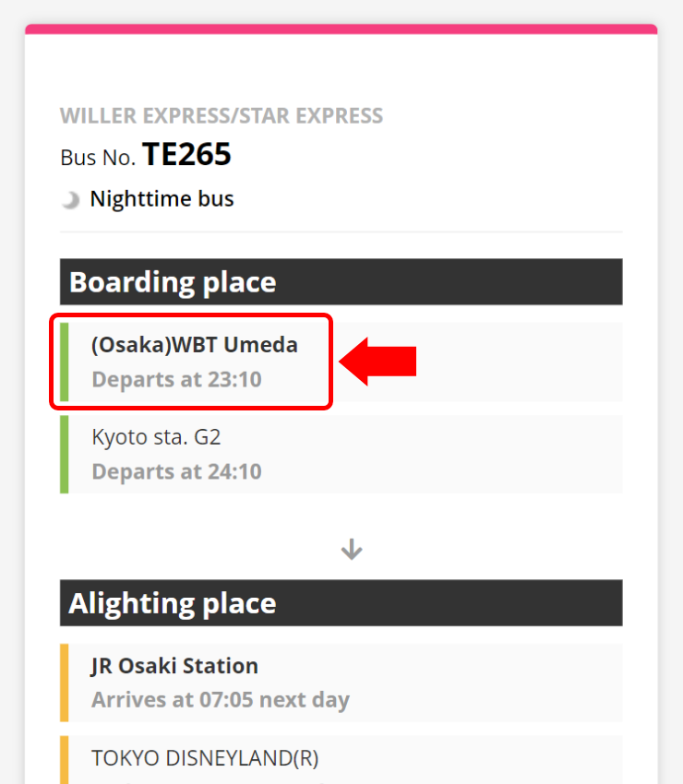This screenshot has width=683, height=784.
Task: Click the orange bar beside JR Osaki Station
Action: click(64, 683)
